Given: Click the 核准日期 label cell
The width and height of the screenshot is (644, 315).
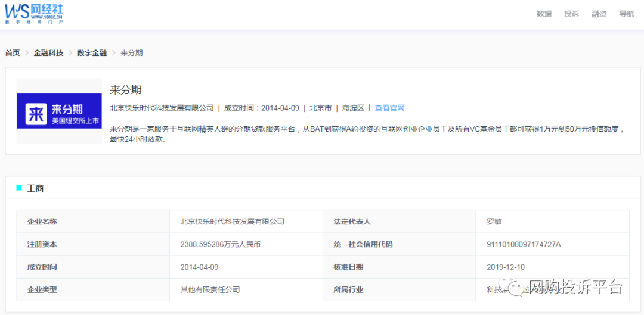Looking at the screenshot, I should tap(399, 267).
